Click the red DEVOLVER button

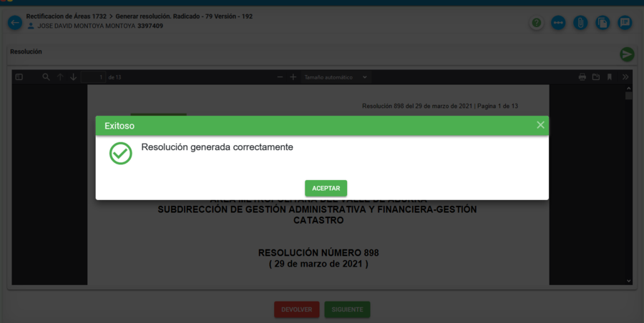296,309
